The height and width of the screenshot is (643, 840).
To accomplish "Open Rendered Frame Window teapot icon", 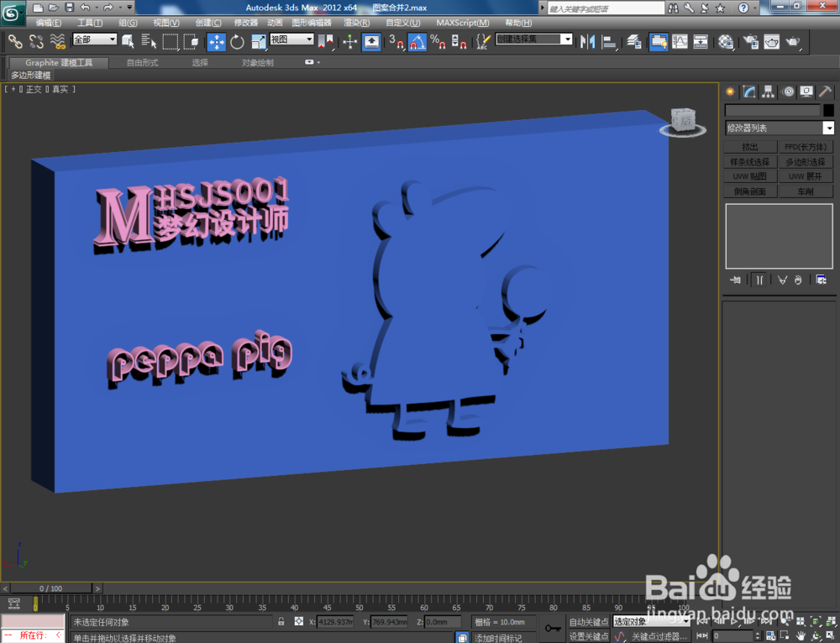I will (772, 41).
